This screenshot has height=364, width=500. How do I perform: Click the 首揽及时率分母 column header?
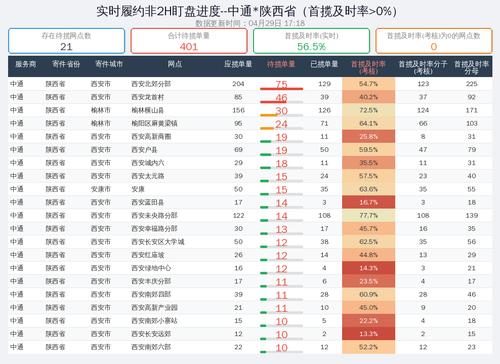click(471, 67)
